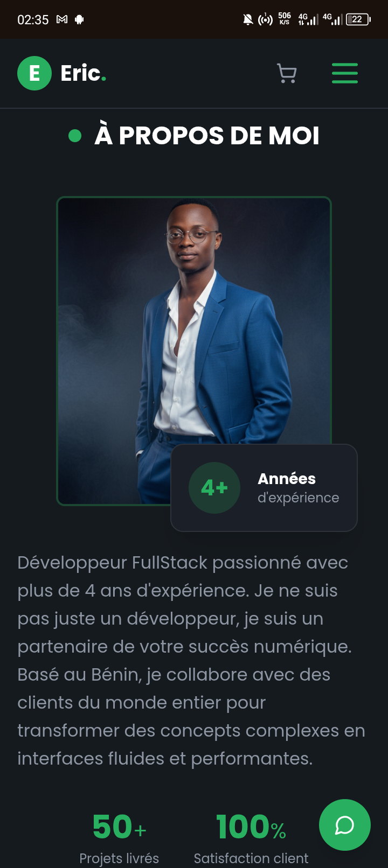Image resolution: width=388 pixels, height=868 pixels.
Task: Tap the portrait photo of Eric
Action: pos(194,351)
